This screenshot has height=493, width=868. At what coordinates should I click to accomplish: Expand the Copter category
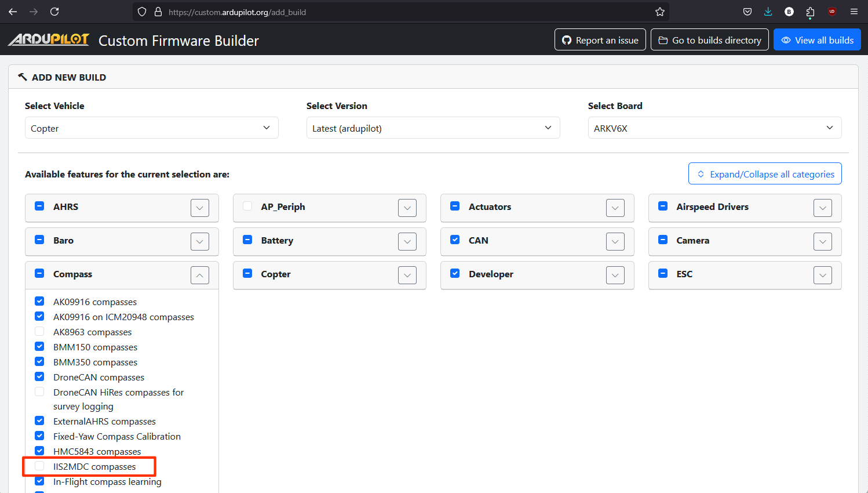(407, 275)
